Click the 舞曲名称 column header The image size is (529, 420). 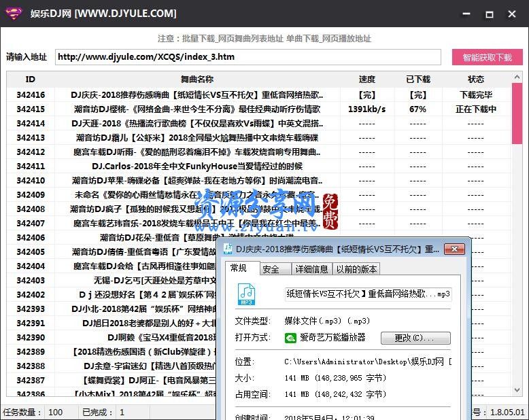pyautogui.click(x=197, y=80)
